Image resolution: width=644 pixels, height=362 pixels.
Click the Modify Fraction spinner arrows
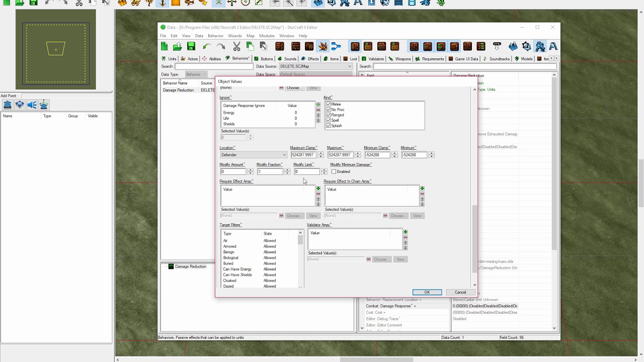[287, 171]
